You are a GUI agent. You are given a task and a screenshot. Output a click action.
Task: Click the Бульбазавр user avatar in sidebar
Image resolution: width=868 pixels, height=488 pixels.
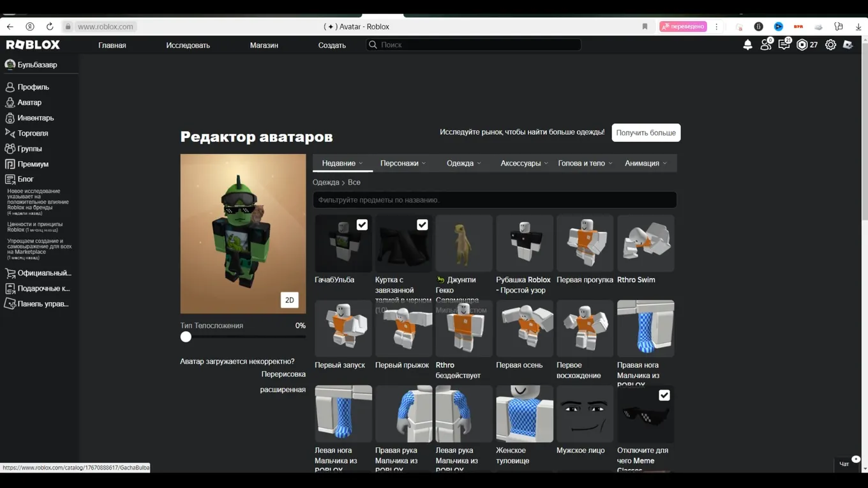pyautogui.click(x=10, y=65)
